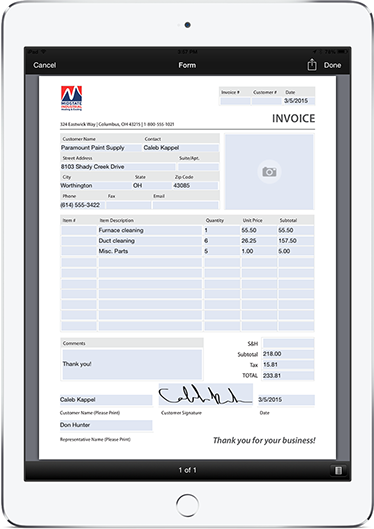
Task: Tap 'Thank you for your business!' text
Action: click(264, 441)
